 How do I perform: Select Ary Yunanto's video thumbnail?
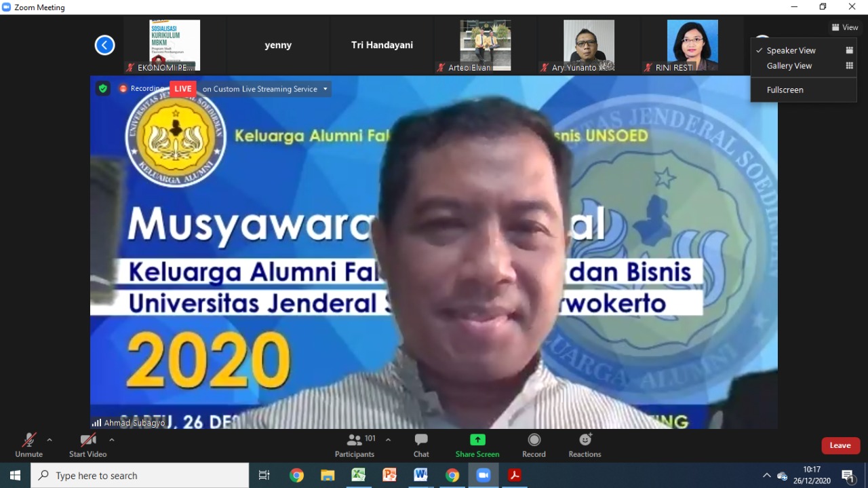pos(589,45)
